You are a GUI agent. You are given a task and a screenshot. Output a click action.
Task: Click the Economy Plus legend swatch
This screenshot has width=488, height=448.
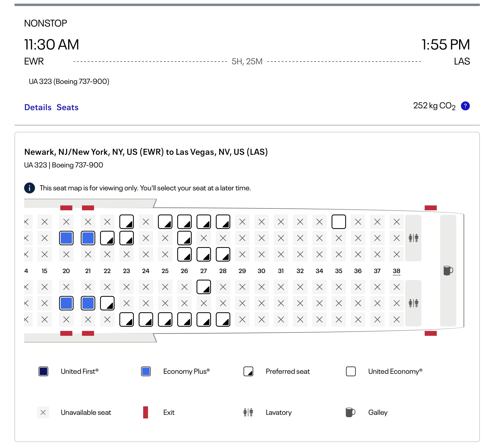[146, 371]
